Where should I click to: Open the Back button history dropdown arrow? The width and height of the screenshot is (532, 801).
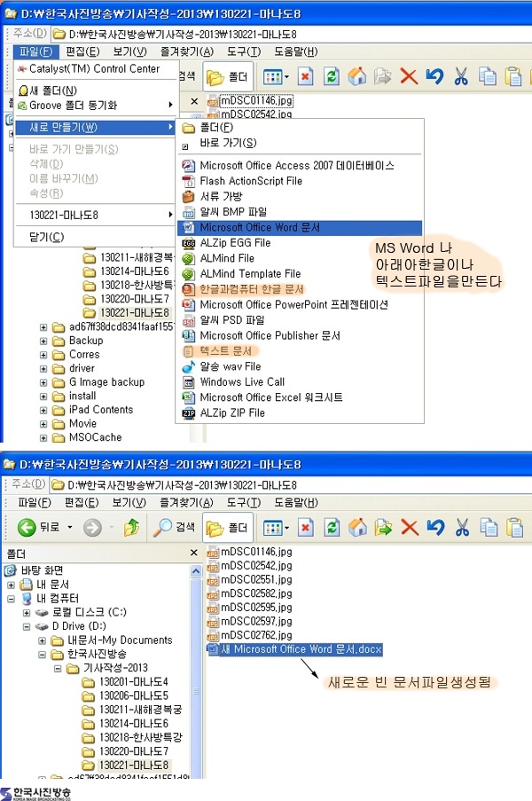70,527
